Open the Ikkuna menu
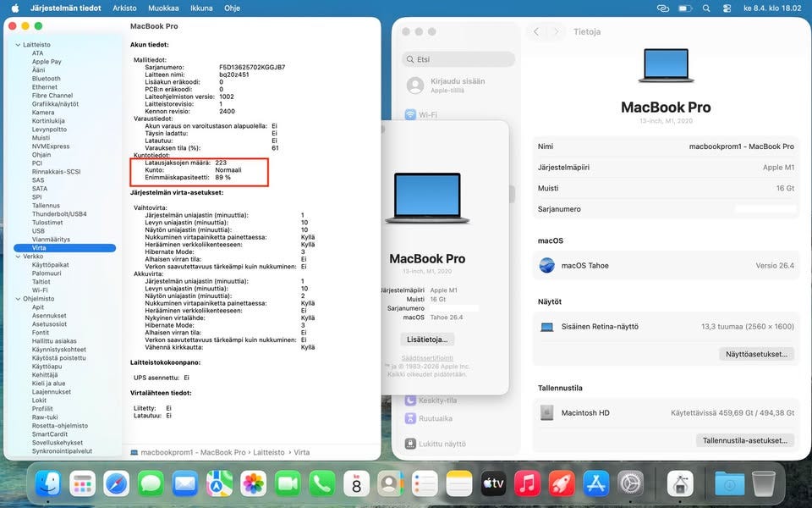Screen dimensions: 812x508 click(201, 8)
